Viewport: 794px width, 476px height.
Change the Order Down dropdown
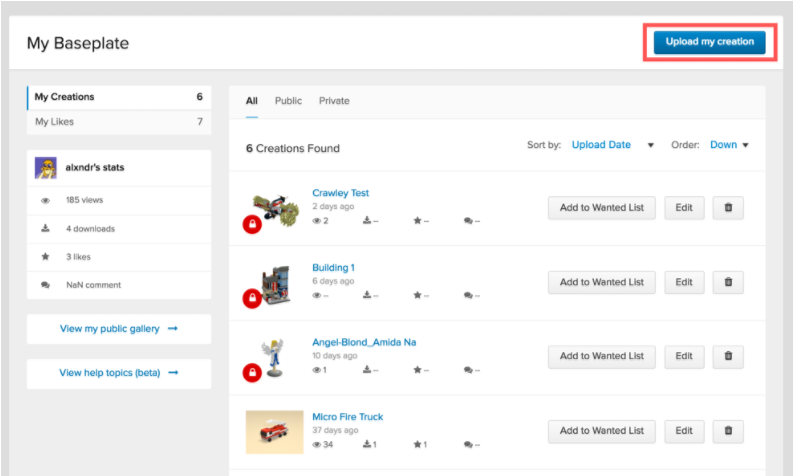(x=729, y=145)
